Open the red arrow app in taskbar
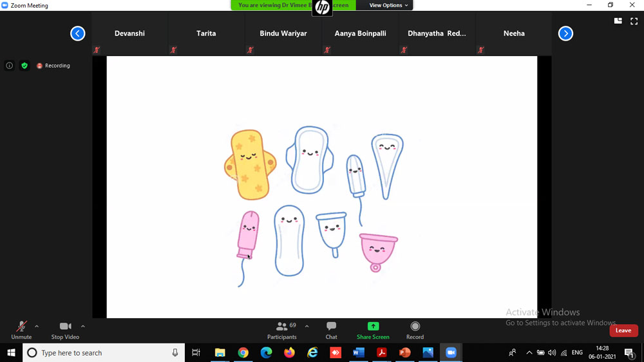This screenshot has width=644, height=362. (336, 352)
